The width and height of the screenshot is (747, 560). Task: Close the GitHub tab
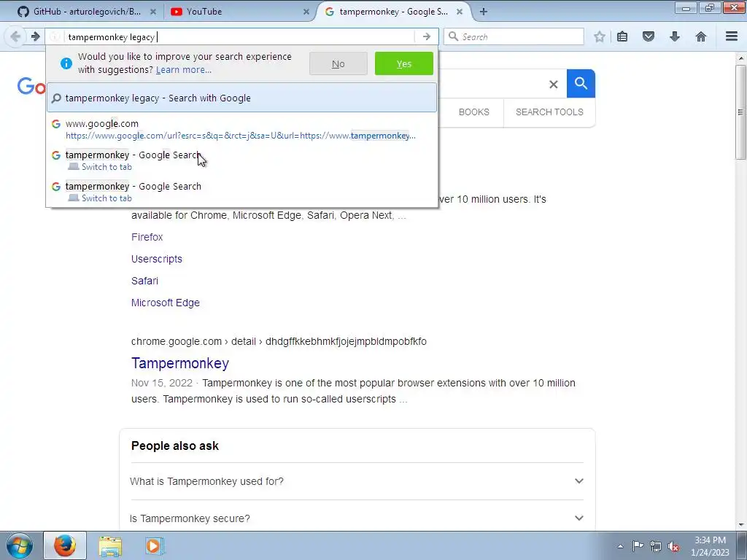pos(153,12)
